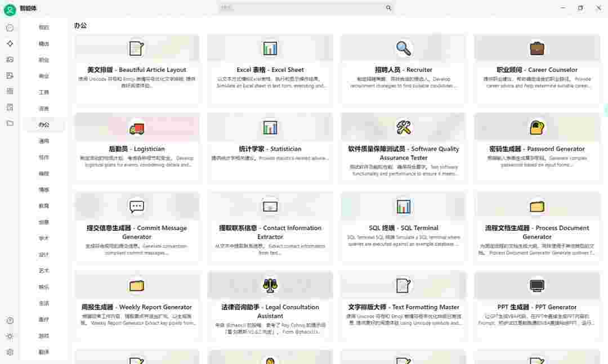Click the tools icon on Software Quality Assurance Tester
The width and height of the screenshot is (608, 364).
click(x=403, y=128)
